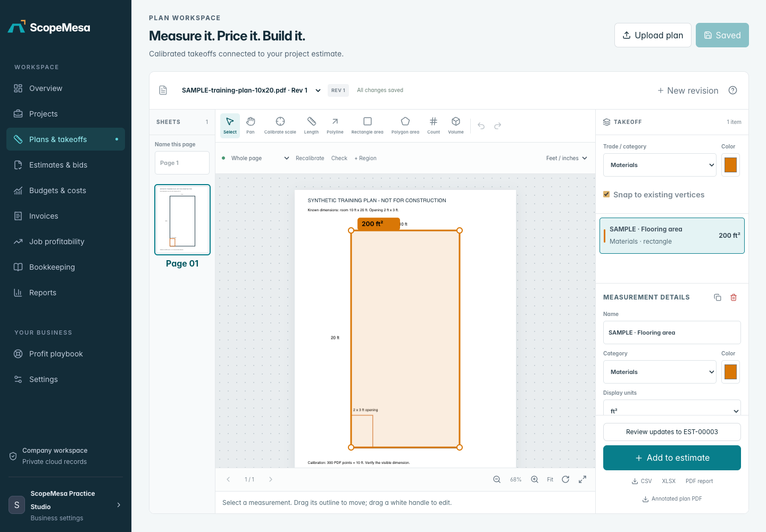
Task: Open the help question mark icon
Action: click(x=733, y=90)
